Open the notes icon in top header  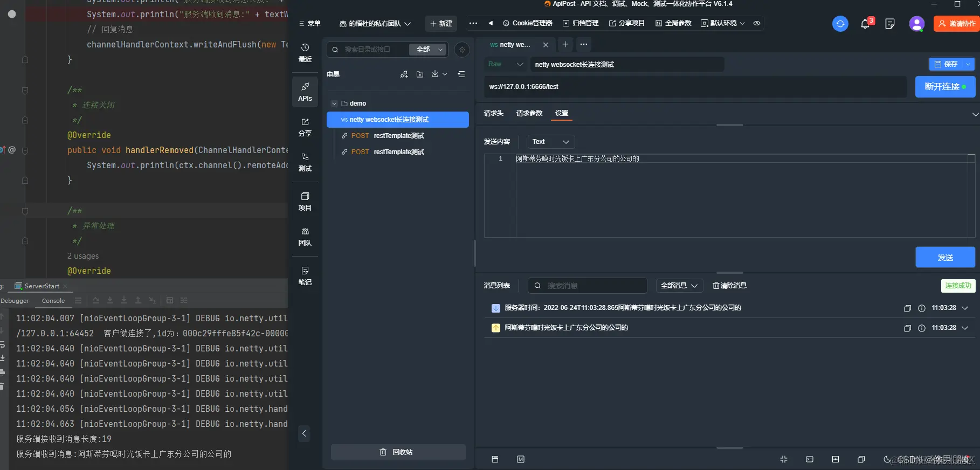pyautogui.click(x=890, y=24)
